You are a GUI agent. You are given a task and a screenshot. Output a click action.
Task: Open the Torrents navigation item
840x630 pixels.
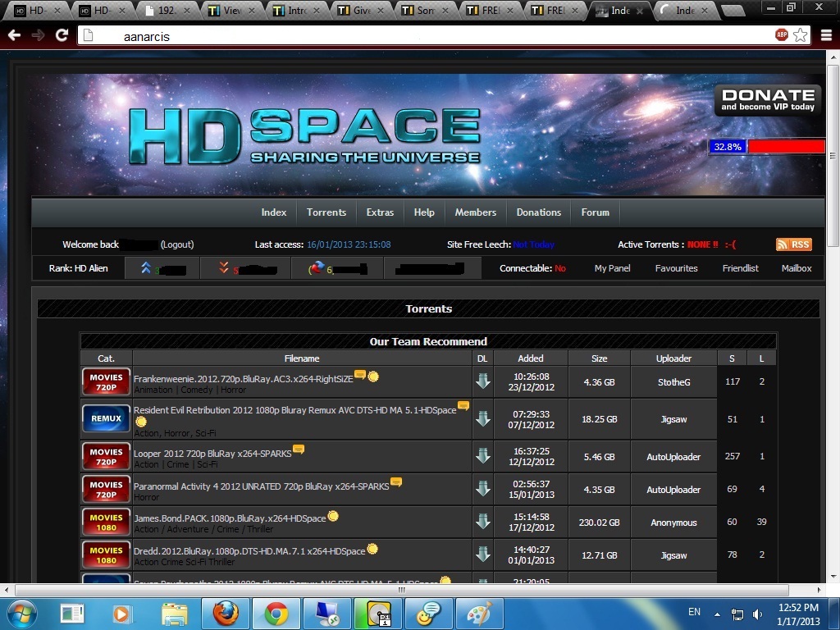[326, 212]
